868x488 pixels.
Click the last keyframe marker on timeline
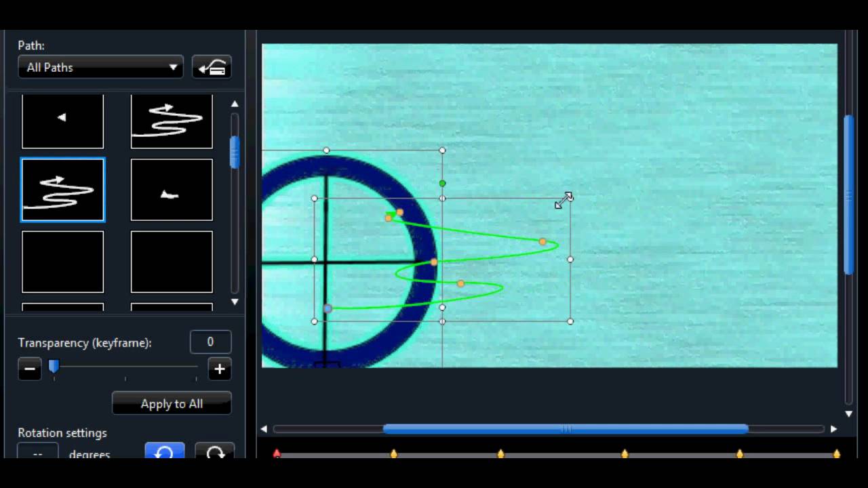tap(837, 453)
